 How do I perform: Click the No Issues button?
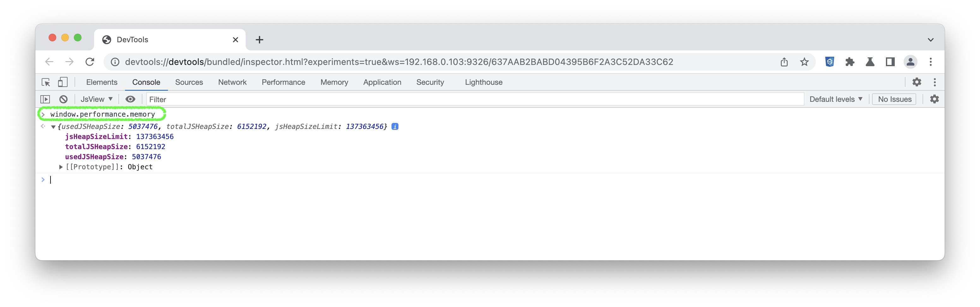(894, 100)
